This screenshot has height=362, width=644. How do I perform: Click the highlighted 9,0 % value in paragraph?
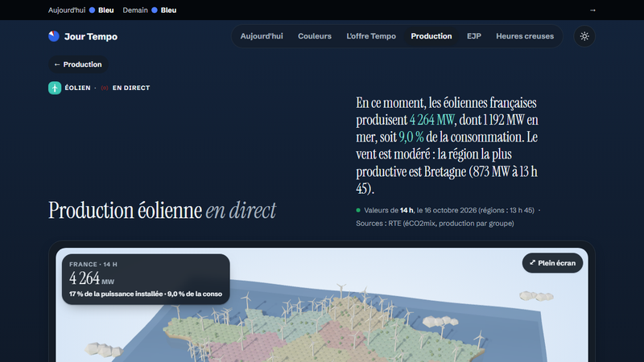click(411, 137)
